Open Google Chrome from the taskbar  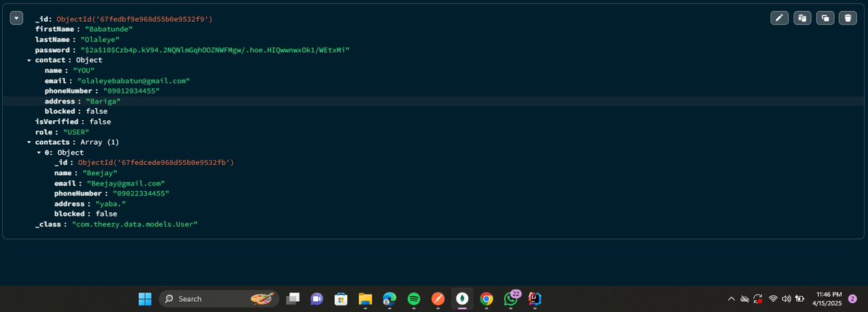tap(486, 298)
